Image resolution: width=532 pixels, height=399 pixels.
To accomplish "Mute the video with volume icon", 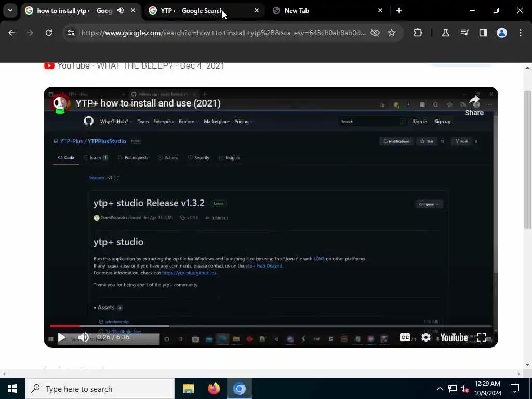I will [x=84, y=337].
